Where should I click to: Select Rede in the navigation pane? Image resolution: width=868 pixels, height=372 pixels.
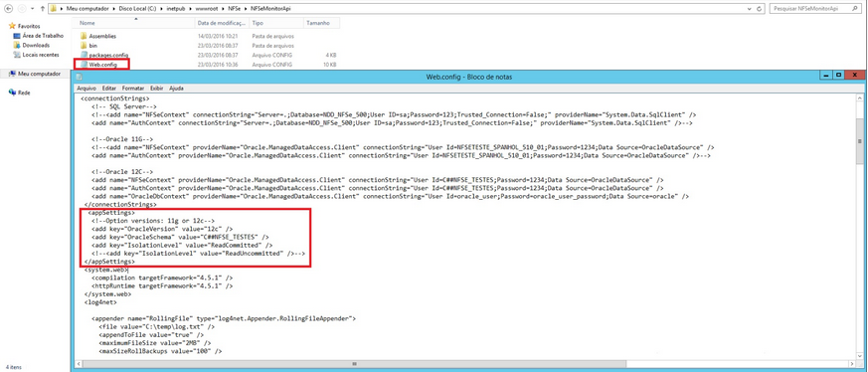click(x=24, y=93)
